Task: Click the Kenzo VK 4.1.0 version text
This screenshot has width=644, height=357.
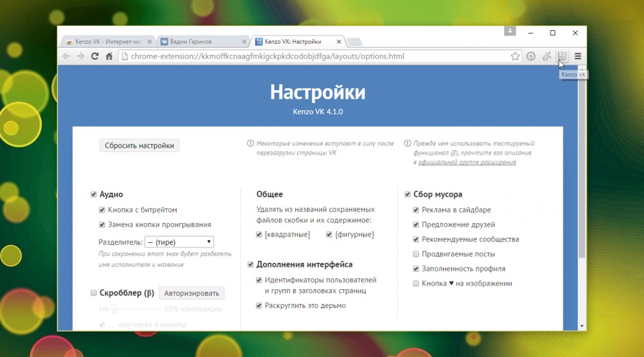Action: coord(317,111)
